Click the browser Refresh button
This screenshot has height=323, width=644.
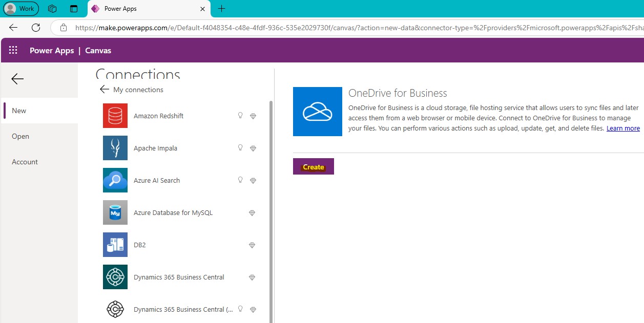click(36, 28)
